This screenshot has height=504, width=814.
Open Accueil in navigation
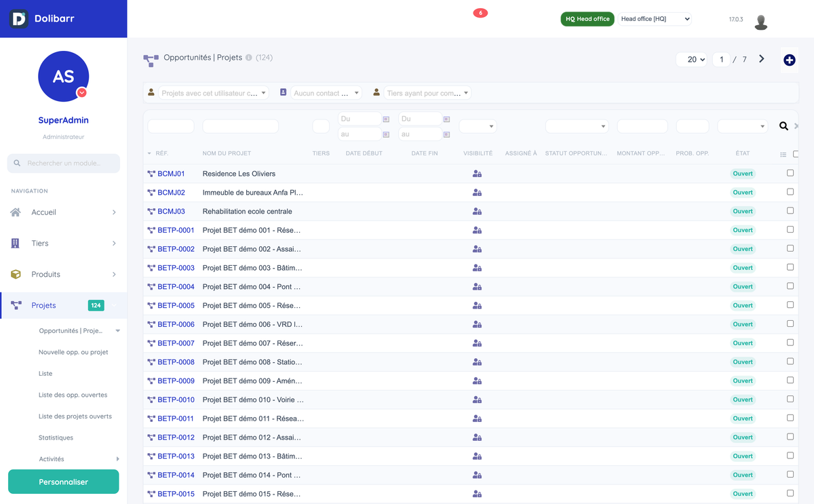pos(64,212)
